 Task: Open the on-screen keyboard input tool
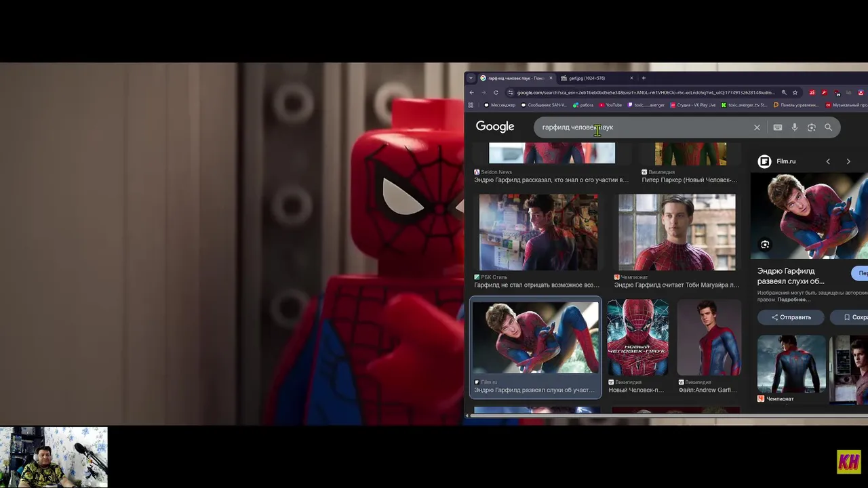point(778,127)
